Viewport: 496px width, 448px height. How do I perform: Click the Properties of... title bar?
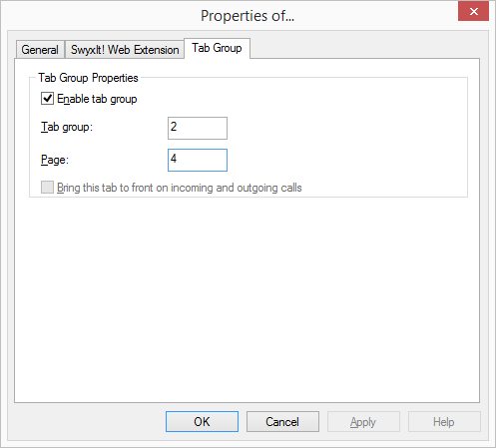tap(248, 16)
